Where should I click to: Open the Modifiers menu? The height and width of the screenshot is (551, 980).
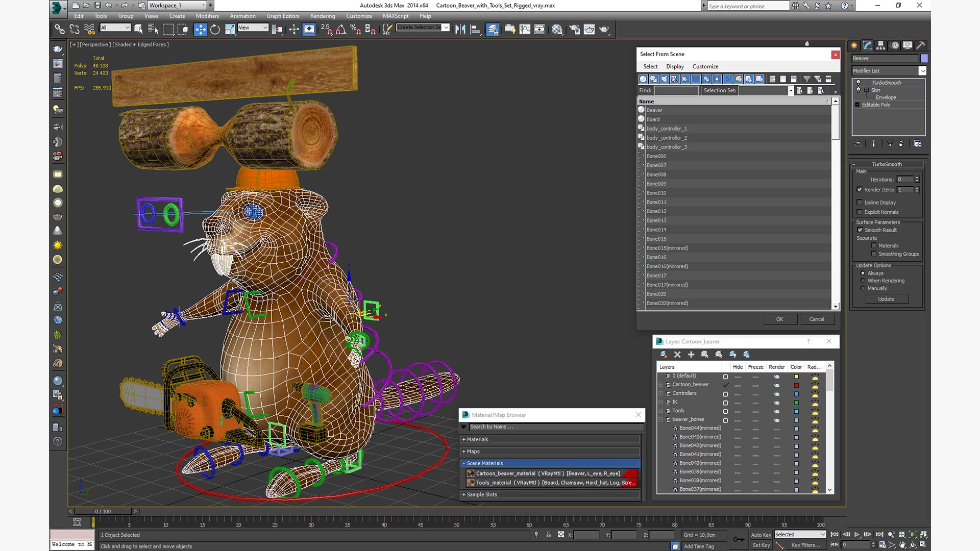(207, 16)
